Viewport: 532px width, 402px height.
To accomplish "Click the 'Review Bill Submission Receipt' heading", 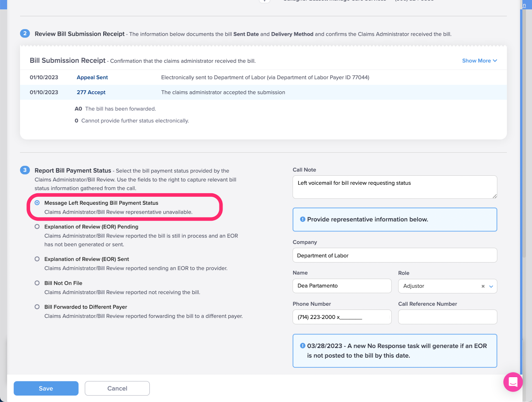I will tap(79, 34).
